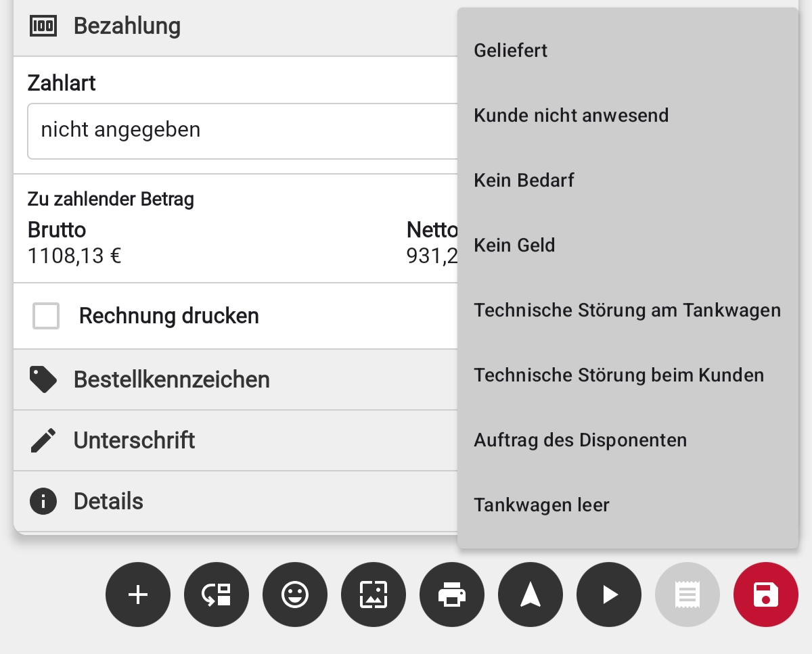This screenshot has width=812, height=654.
Task: Tap the navigation arrow button
Action: pyautogui.click(x=531, y=594)
